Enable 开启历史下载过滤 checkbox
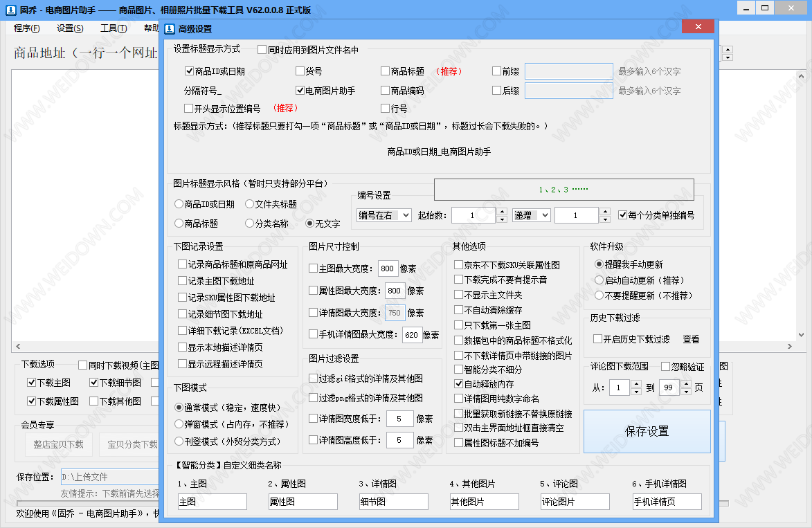 pos(598,339)
